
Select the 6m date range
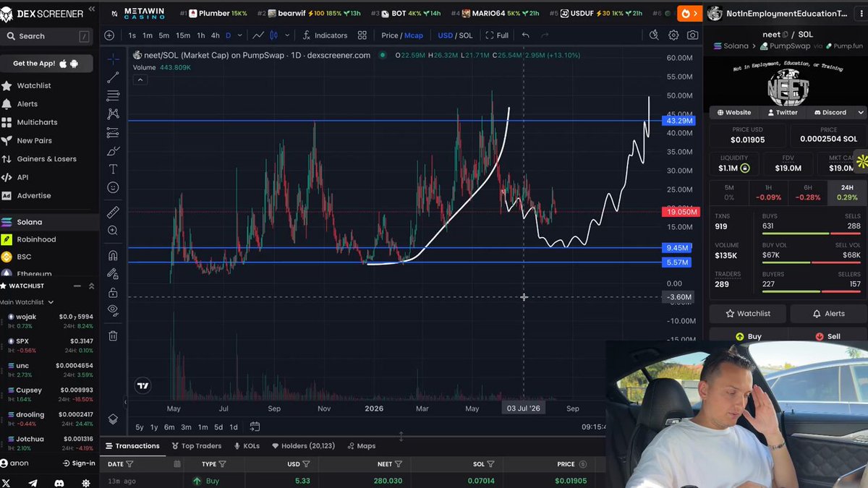click(169, 427)
